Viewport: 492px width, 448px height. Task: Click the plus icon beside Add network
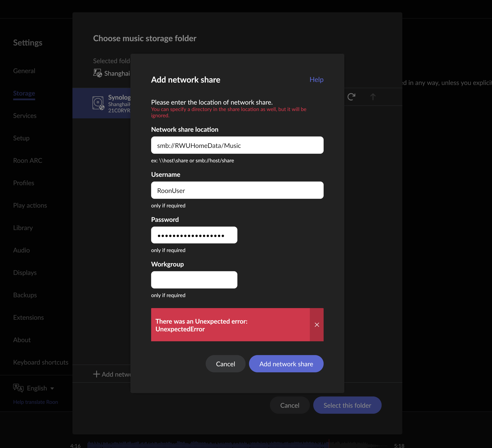pos(96,374)
